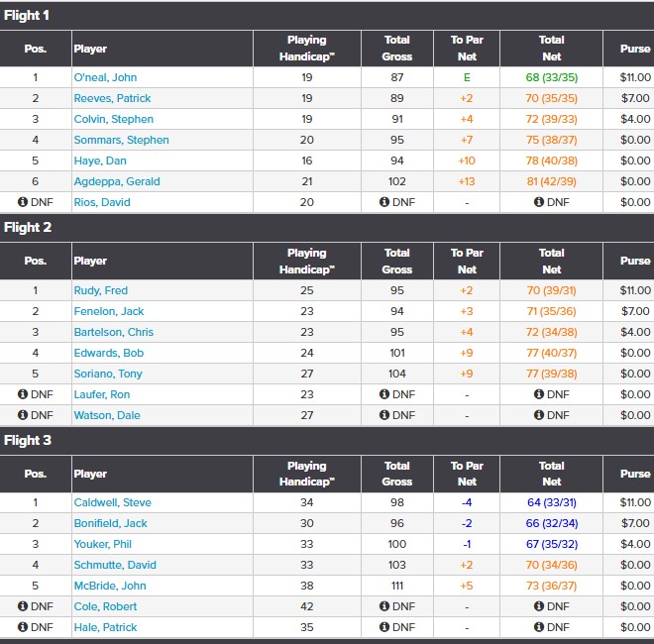Viewport: 654px width, 644px height.
Task: Click Gerald Agdeppa's name link
Action: pos(116,181)
